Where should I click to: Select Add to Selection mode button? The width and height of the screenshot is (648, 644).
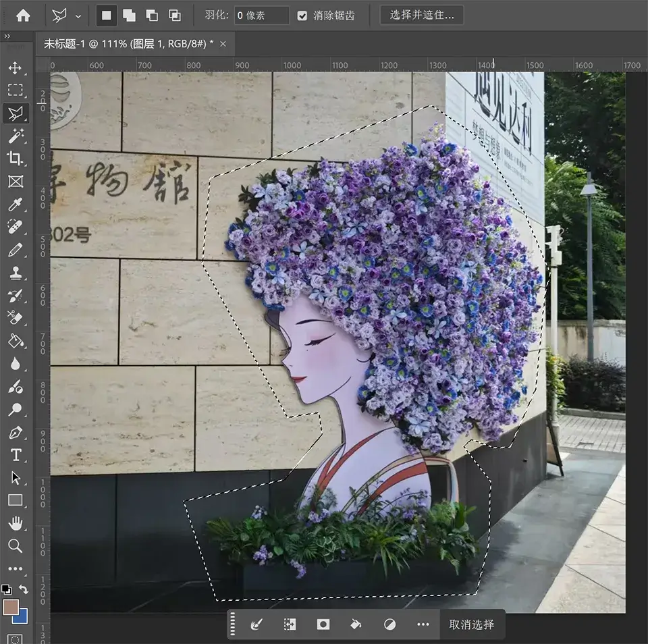coord(130,16)
